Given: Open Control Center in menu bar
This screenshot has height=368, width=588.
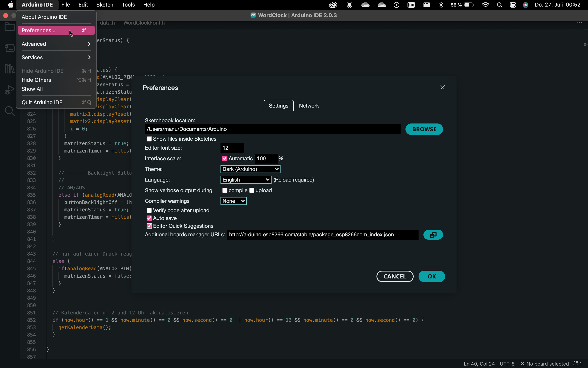Looking at the screenshot, I should pyautogui.click(x=513, y=5).
